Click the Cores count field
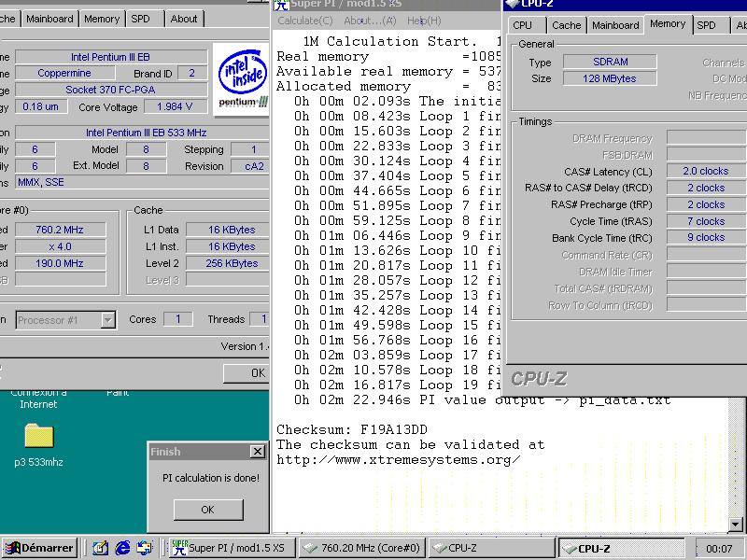747x560 pixels. pos(178,319)
